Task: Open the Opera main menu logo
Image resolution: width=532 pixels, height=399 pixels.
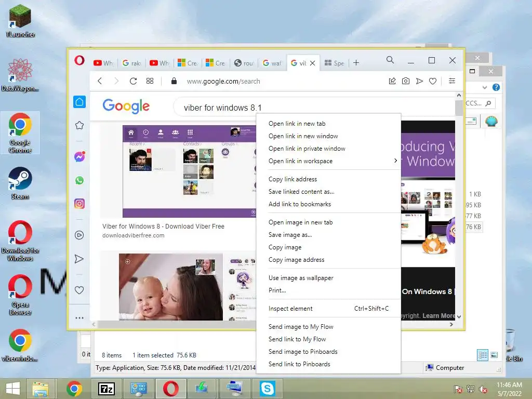Action: click(79, 60)
